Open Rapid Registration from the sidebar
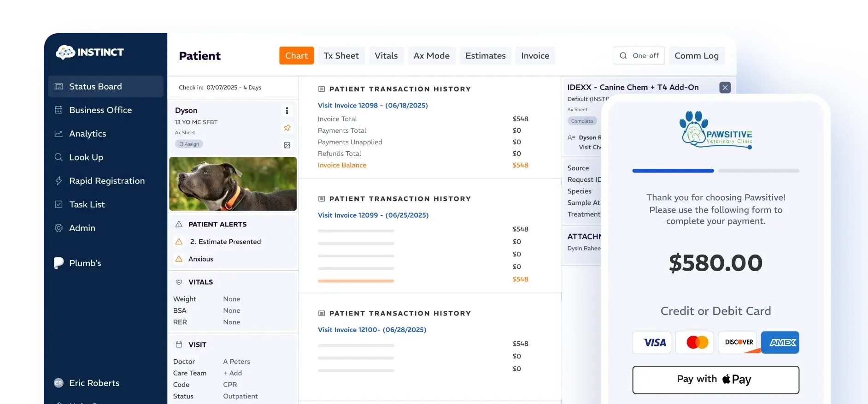This screenshot has width=868, height=404. 106,181
